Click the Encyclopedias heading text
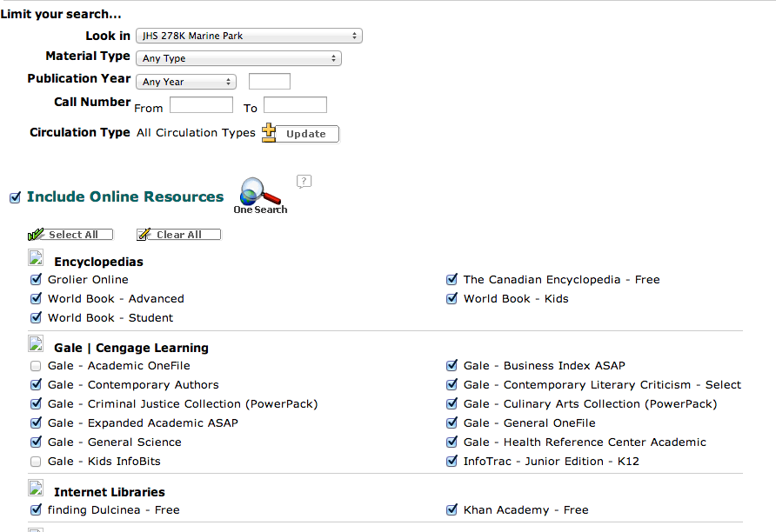The height and width of the screenshot is (532, 776). 98,262
